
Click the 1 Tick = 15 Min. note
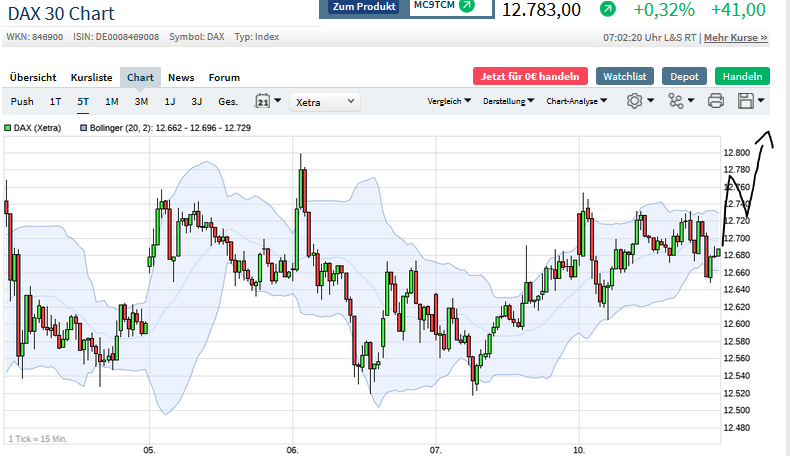38,439
